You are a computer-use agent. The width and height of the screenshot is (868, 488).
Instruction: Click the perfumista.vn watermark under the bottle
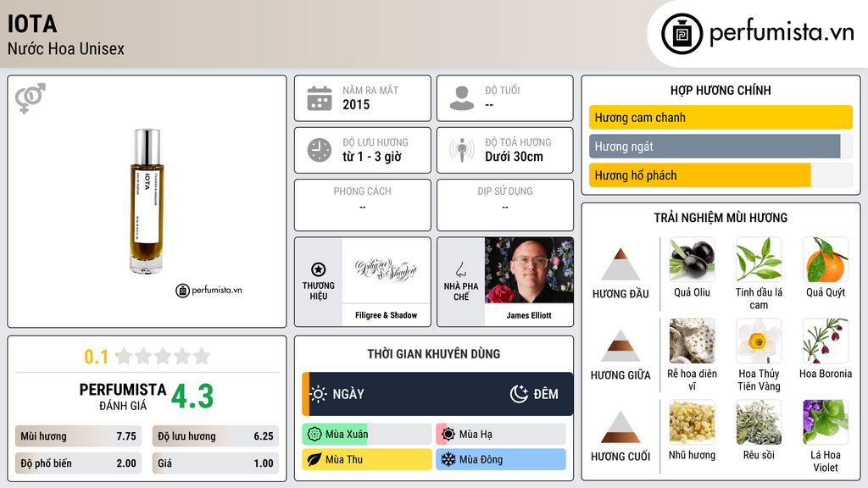(209, 290)
